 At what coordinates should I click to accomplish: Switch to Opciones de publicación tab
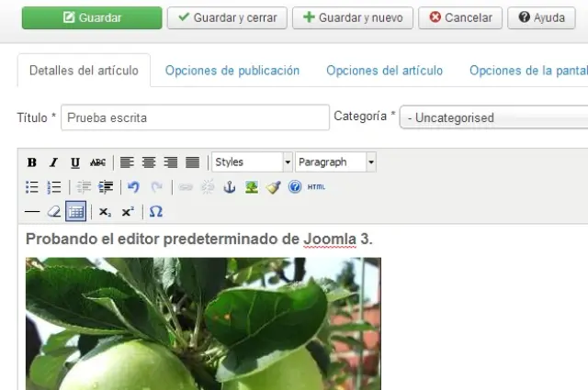pos(232,71)
